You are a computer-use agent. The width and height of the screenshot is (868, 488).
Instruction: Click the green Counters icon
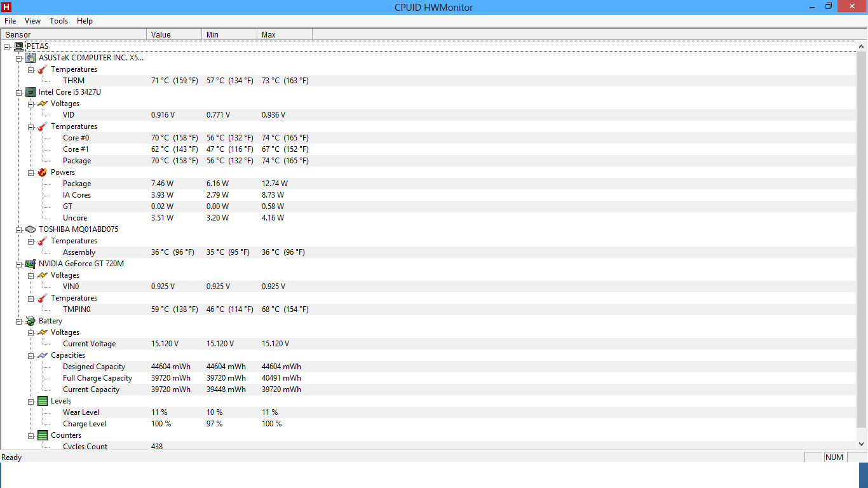[43, 435]
